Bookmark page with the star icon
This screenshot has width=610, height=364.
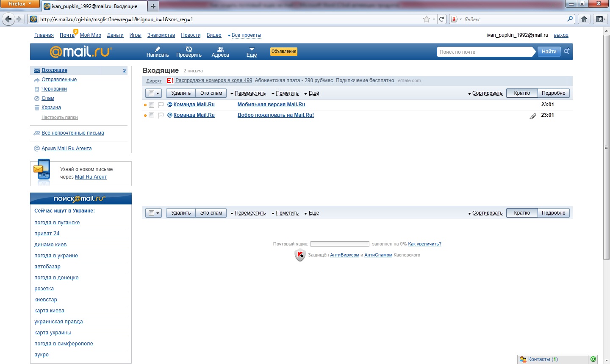[427, 19]
